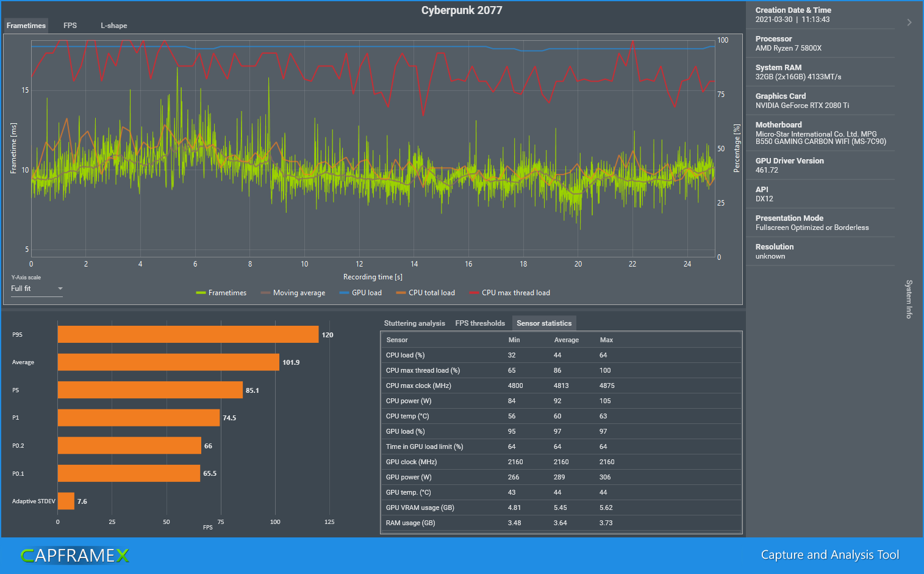The height and width of the screenshot is (574, 924).
Task: Click the Adaptive STDEV bar showing 7.6
Action: [66, 501]
